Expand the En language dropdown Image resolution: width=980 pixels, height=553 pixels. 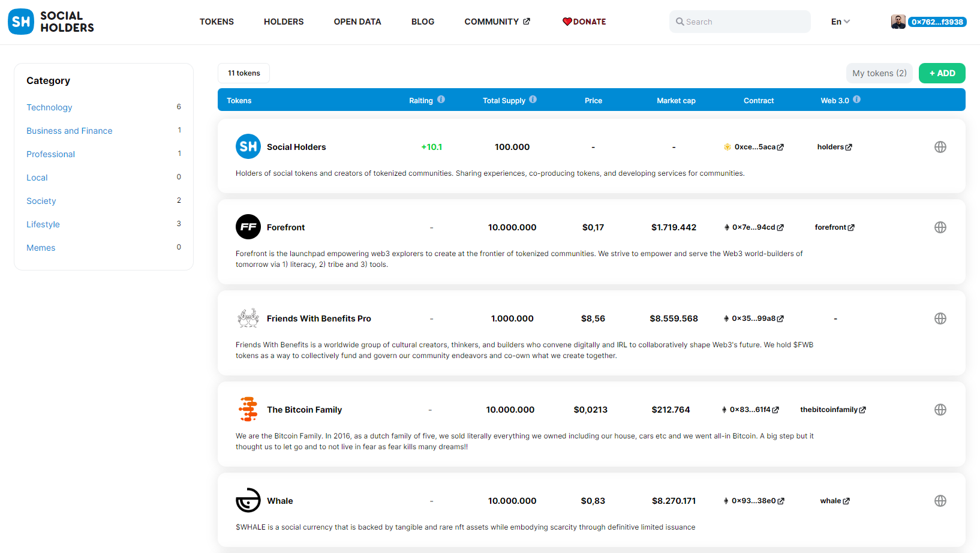[840, 22]
